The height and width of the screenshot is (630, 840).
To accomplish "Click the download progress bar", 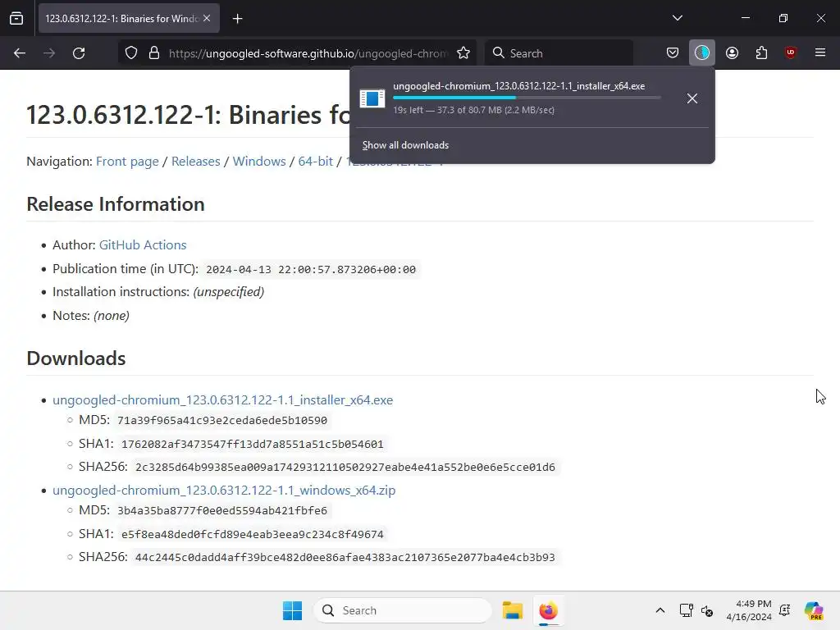I will point(527,98).
